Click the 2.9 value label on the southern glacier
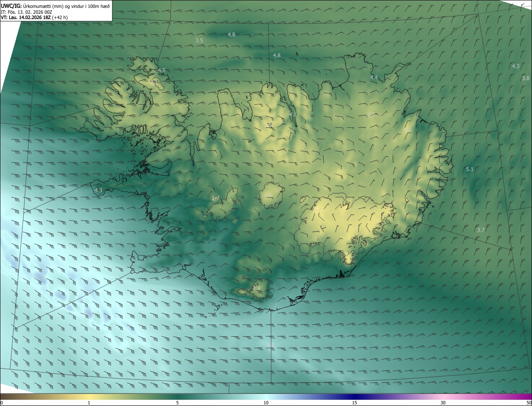 tap(256, 288)
